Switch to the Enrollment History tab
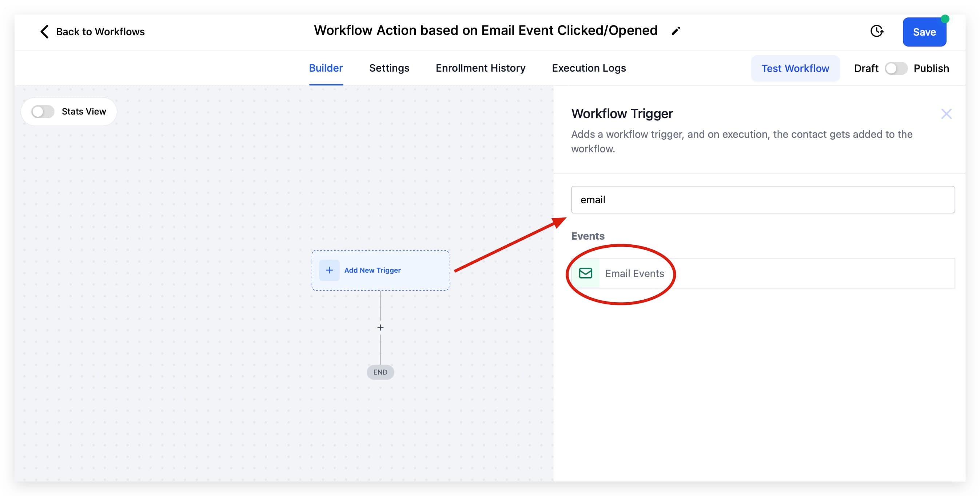 tap(480, 68)
